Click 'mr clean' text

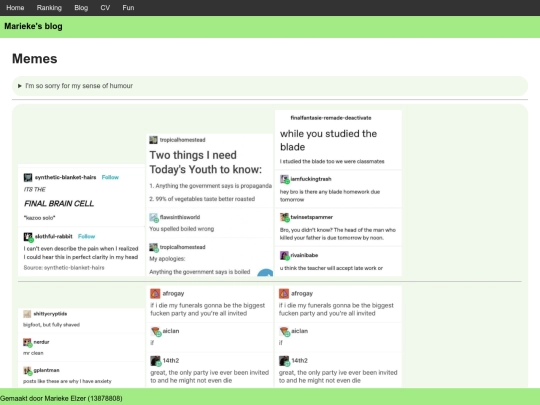coord(33,353)
